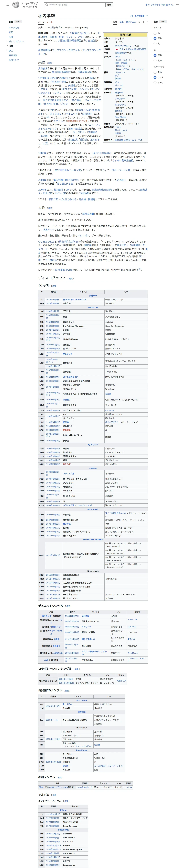Click the 公式サイト external link icon
Viewport: 186px width, 868px height.
pyautogui.click(x=141, y=140)
